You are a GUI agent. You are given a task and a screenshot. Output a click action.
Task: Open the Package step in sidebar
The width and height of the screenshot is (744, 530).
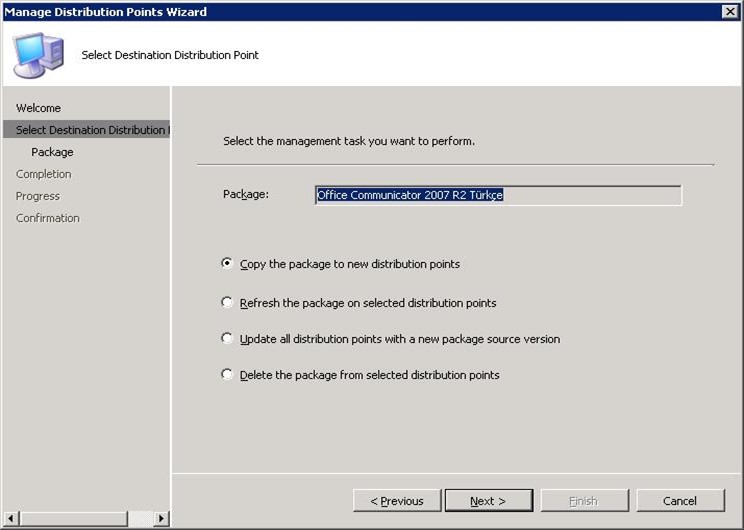tap(52, 152)
